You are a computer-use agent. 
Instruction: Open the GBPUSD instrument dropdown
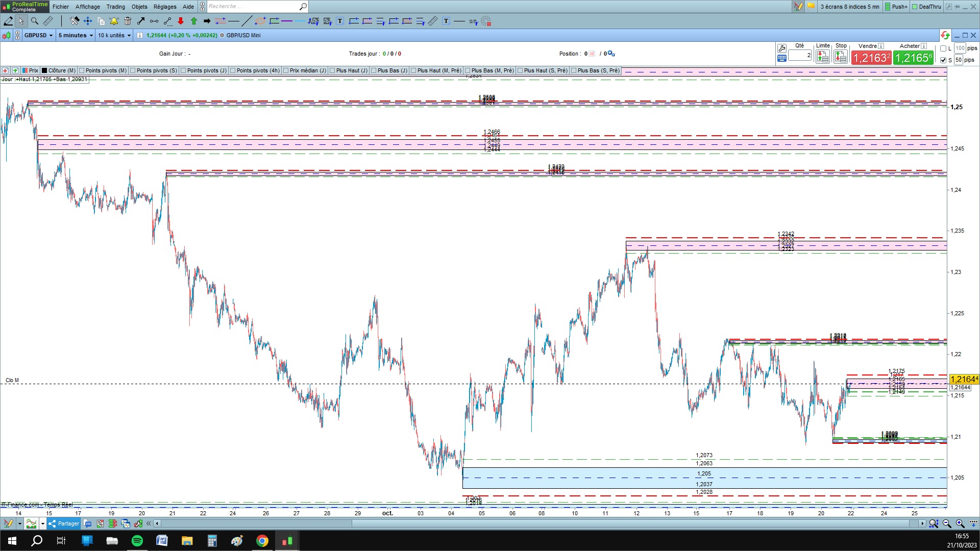[39, 35]
